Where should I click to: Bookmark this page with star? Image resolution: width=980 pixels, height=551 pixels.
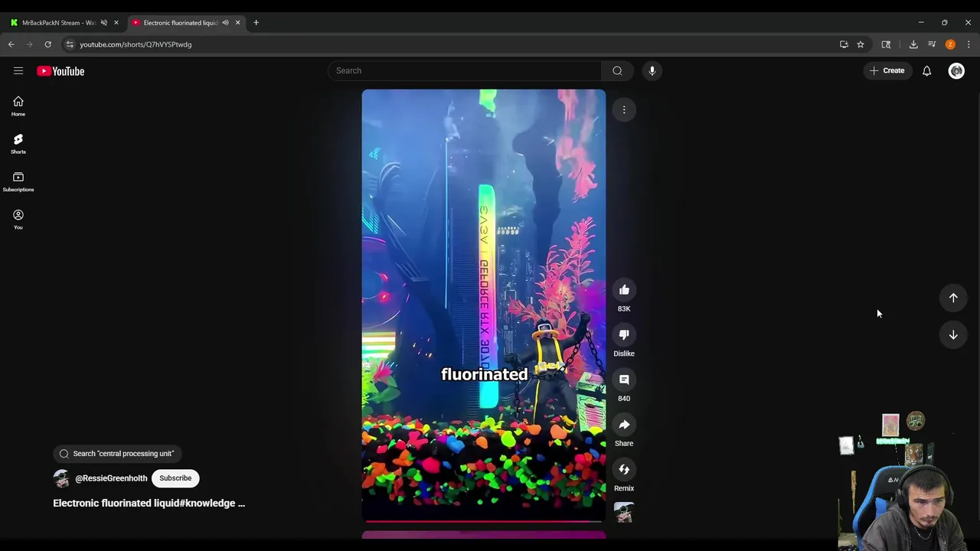[x=861, y=44]
